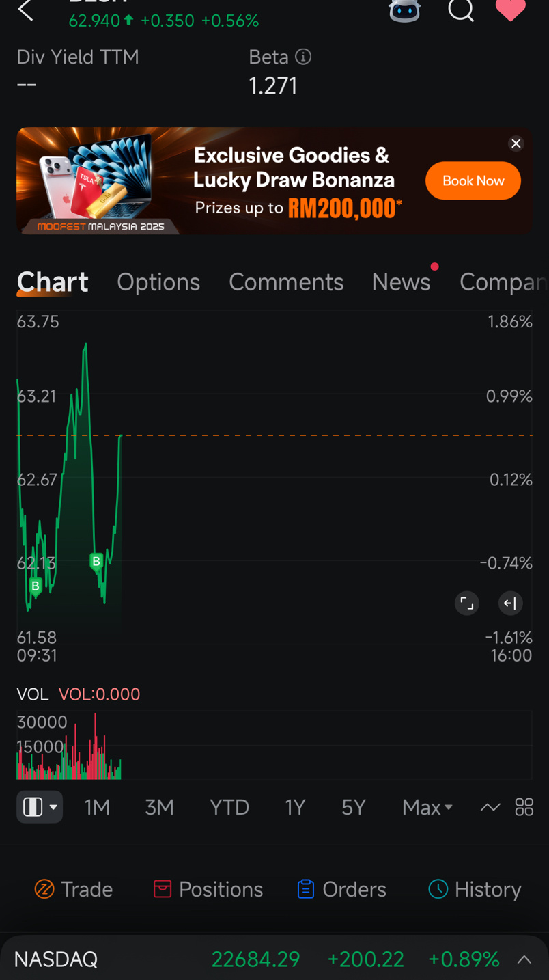This screenshot has height=980, width=549.
Task: Expand the NASDAQ index bar chevron
Action: coord(524,959)
